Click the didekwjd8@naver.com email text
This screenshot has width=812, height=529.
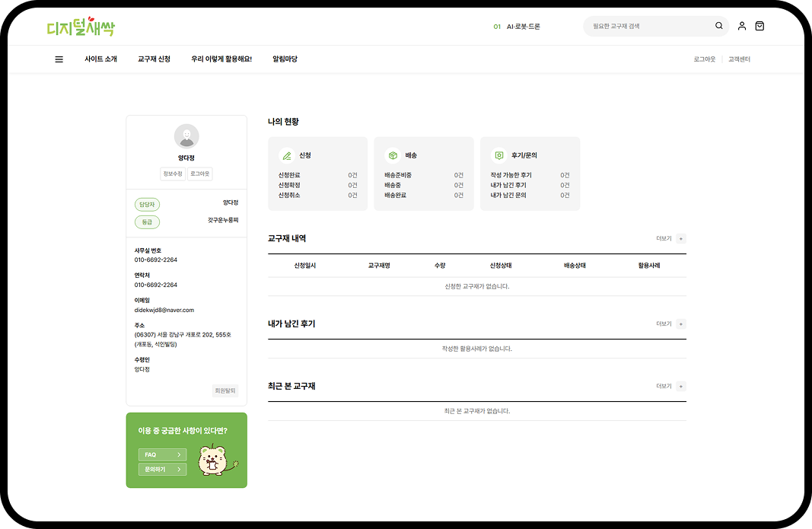(164, 311)
